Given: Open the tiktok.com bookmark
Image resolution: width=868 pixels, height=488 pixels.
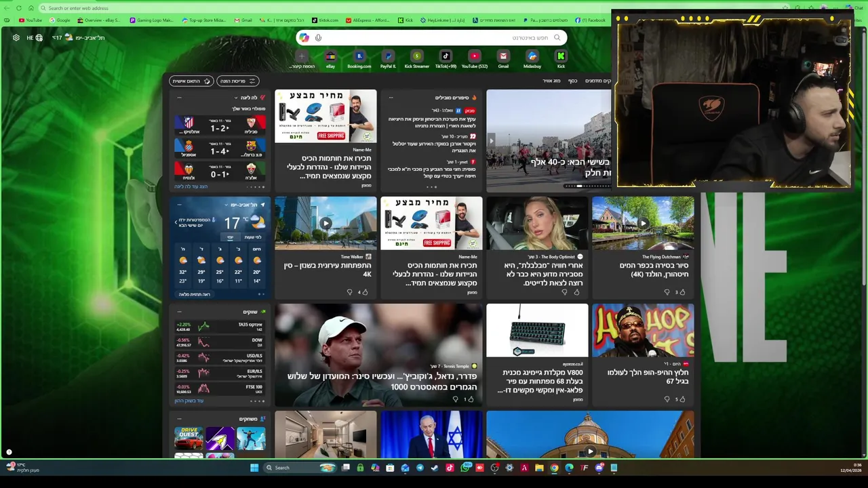Looking at the screenshot, I should [x=325, y=20].
